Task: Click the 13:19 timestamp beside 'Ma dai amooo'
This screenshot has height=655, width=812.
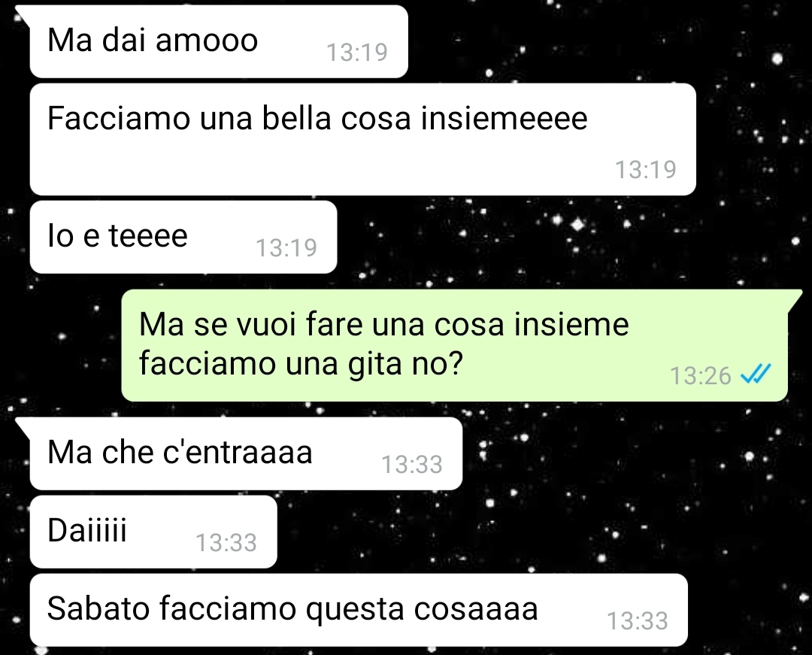Action: click(357, 52)
